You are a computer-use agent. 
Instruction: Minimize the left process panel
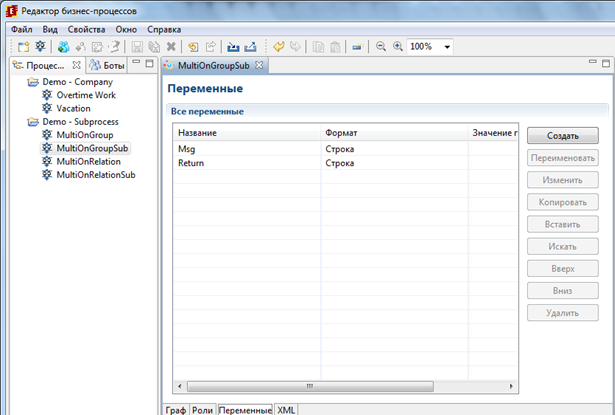[x=136, y=62]
